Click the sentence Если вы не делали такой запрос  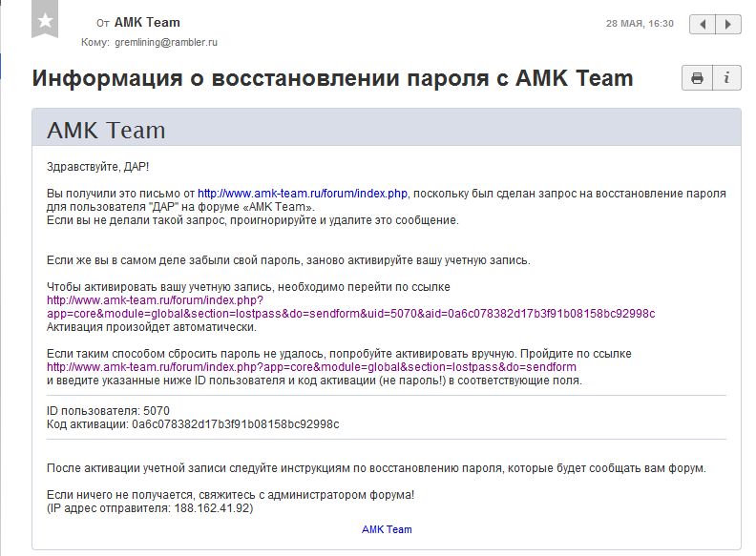click(x=253, y=220)
